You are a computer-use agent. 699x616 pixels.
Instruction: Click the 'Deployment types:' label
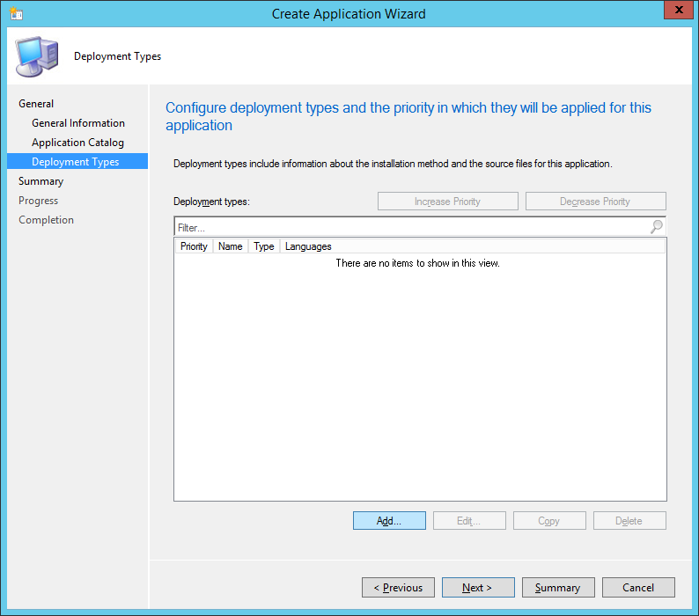coord(211,202)
